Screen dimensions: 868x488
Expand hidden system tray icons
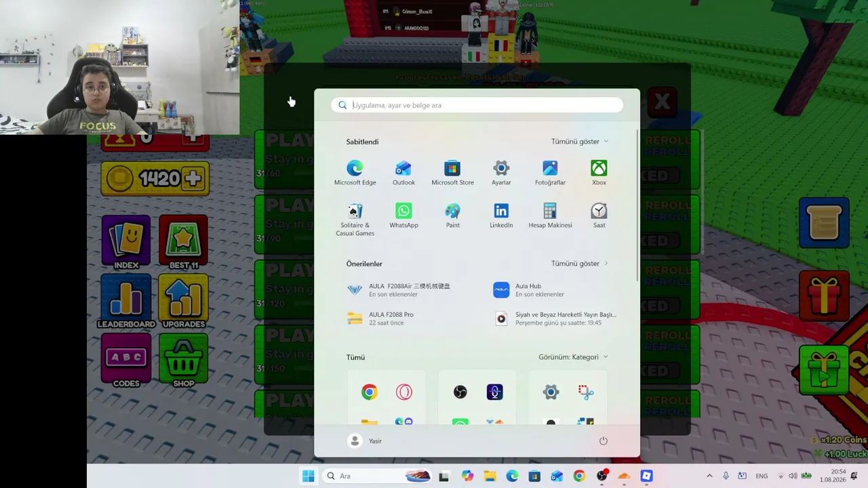pyautogui.click(x=709, y=476)
